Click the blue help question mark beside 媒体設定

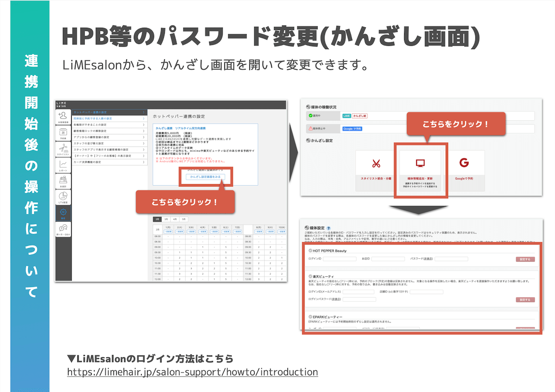(328, 228)
